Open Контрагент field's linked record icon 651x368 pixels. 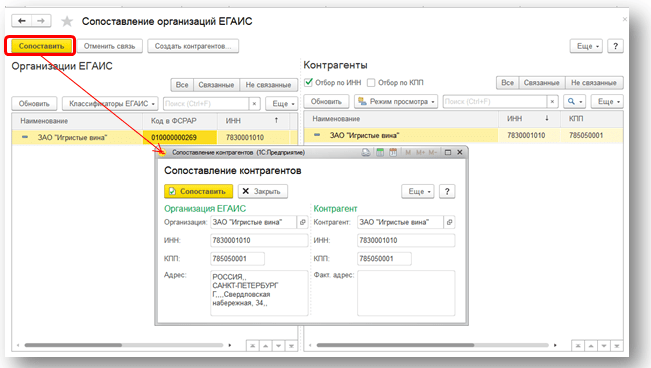[x=449, y=222]
